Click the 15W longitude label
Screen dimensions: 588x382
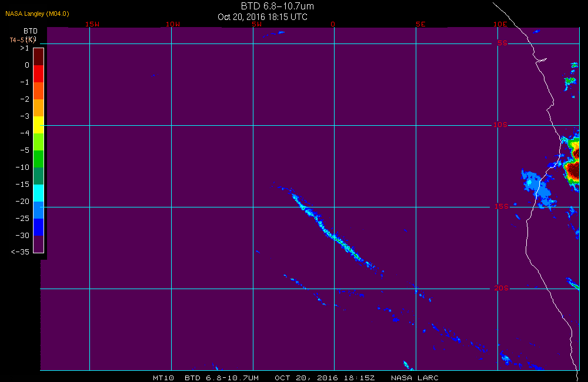[x=92, y=24]
